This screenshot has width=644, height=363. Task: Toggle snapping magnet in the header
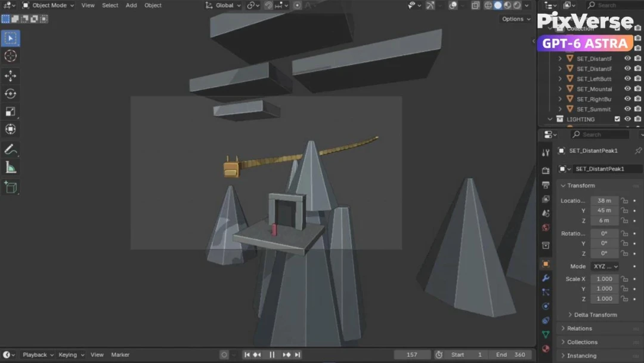[x=268, y=5]
